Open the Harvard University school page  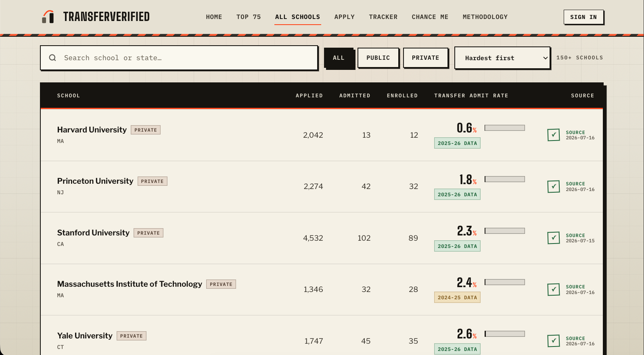pyautogui.click(x=92, y=130)
